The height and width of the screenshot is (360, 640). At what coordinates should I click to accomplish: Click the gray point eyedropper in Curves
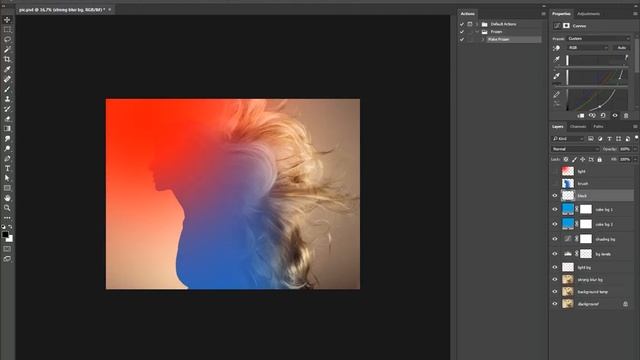click(557, 76)
